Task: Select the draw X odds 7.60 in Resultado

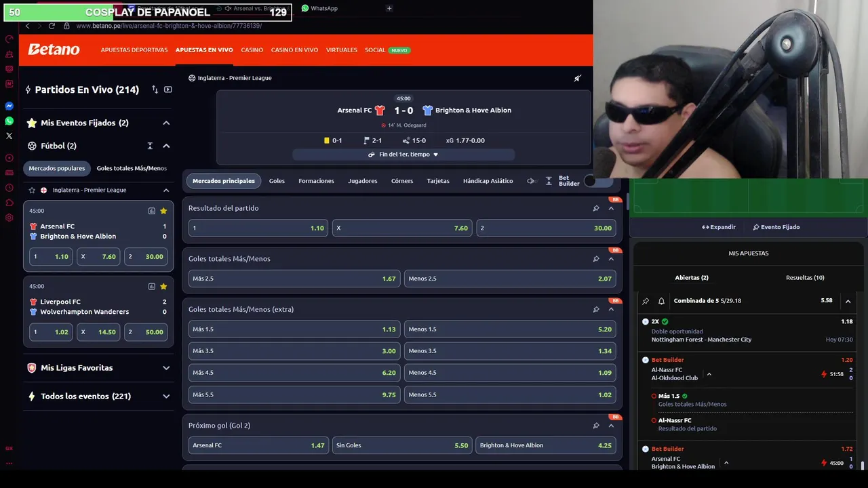Action: (x=402, y=228)
